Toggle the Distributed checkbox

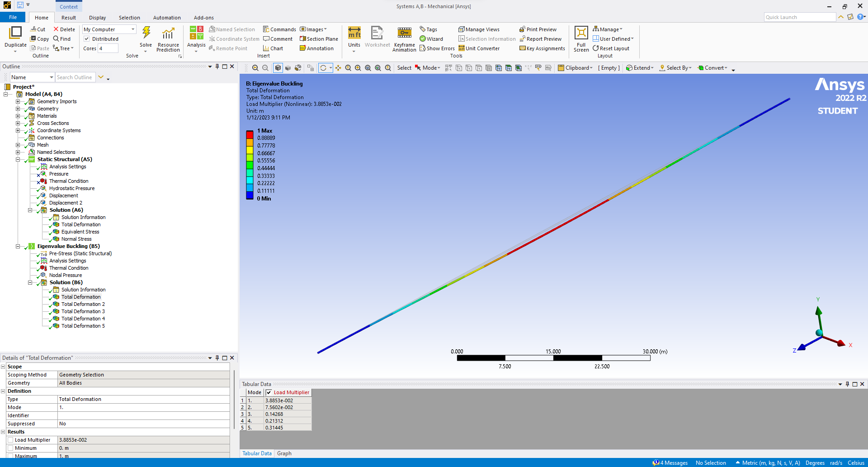(x=87, y=39)
